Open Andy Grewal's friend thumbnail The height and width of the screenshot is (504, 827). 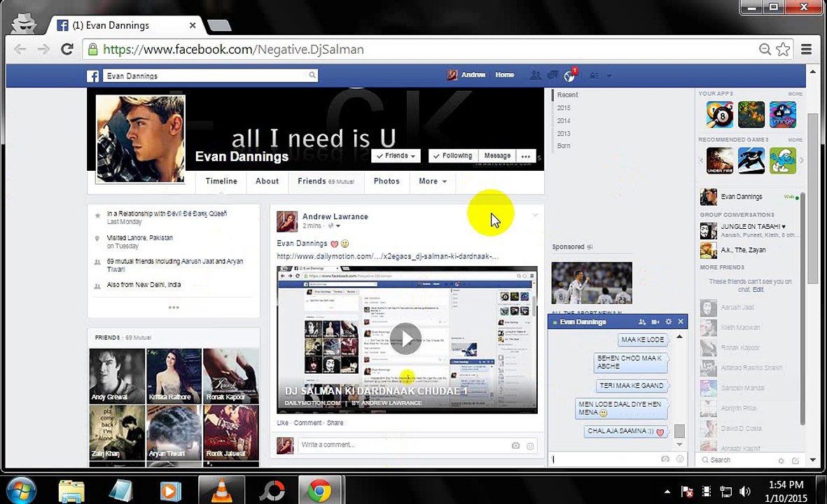click(x=117, y=376)
